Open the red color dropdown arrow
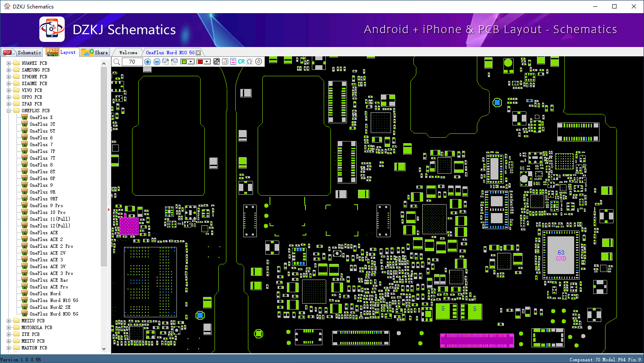 207,62
